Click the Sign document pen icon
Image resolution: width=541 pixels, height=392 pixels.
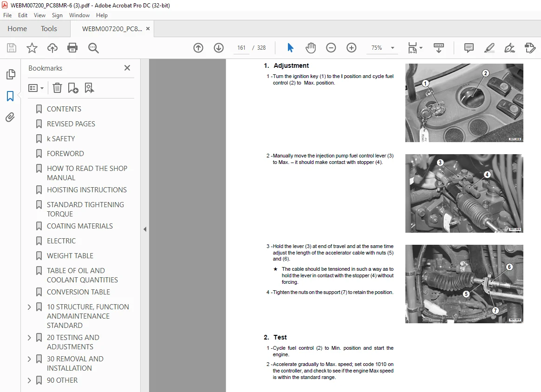(x=509, y=48)
